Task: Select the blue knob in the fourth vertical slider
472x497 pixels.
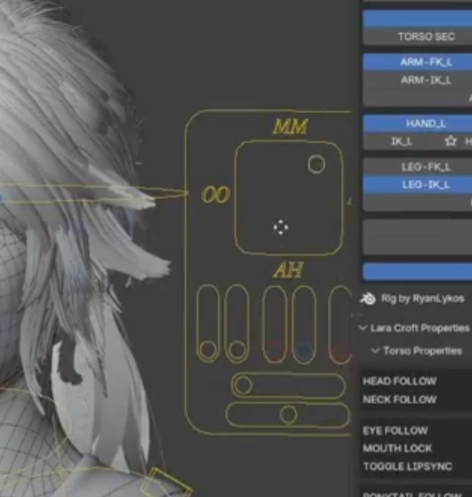Action: click(304, 351)
